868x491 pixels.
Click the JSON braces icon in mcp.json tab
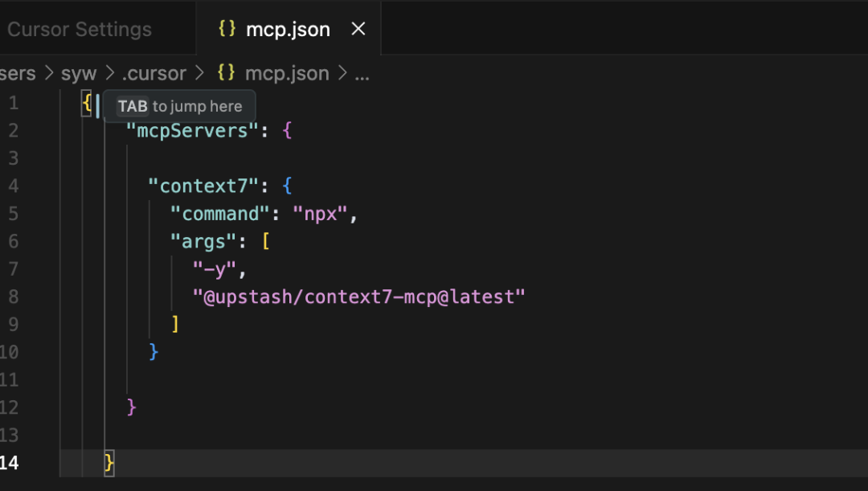pos(227,29)
